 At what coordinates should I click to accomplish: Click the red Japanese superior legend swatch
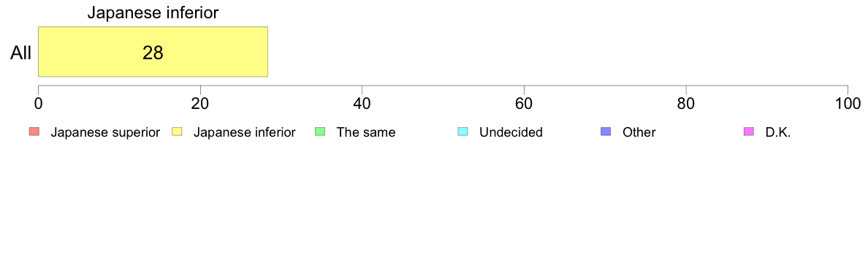(x=34, y=132)
